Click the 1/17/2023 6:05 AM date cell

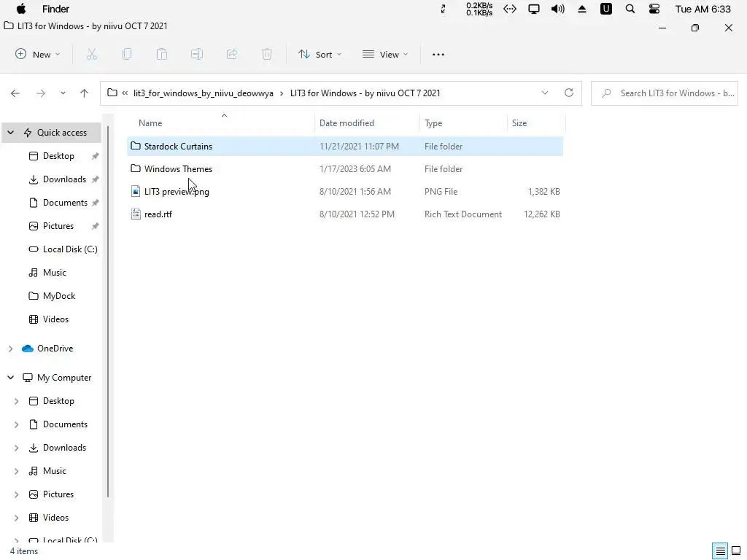click(x=355, y=168)
